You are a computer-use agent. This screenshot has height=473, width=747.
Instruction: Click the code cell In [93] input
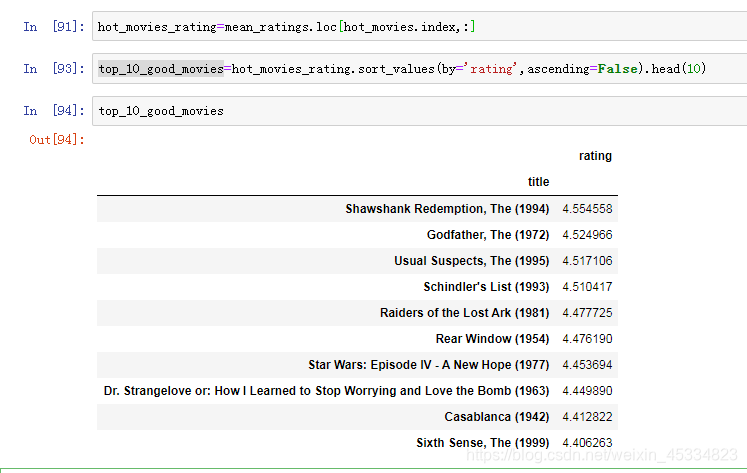tap(419, 69)
